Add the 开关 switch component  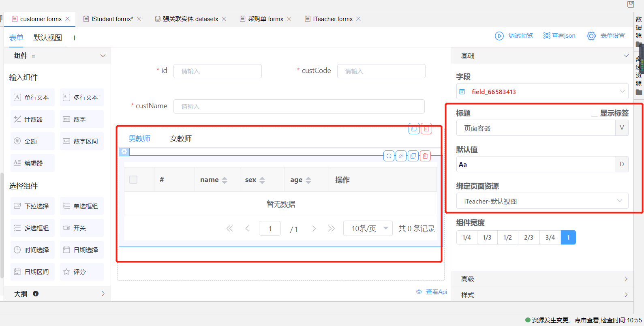point(81,228)
